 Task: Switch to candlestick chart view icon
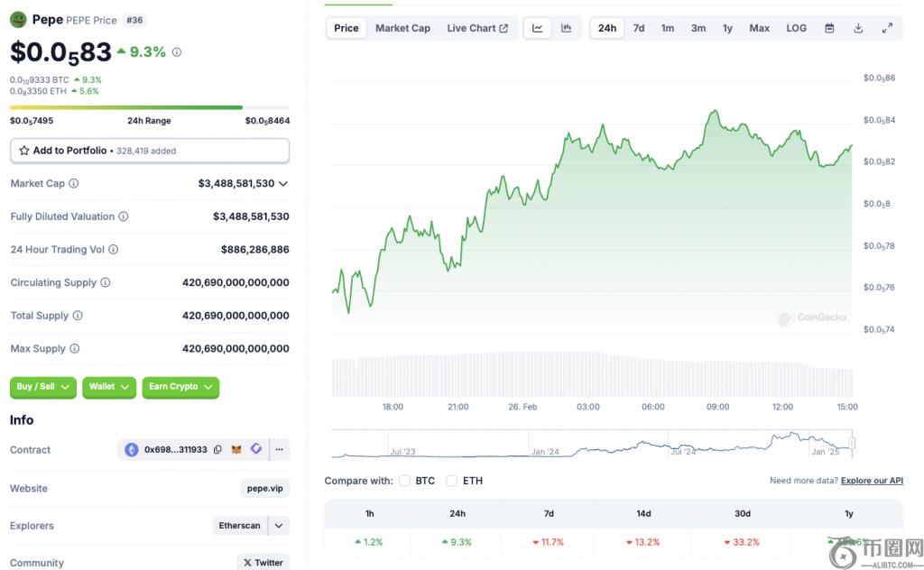tap(566, 28)
